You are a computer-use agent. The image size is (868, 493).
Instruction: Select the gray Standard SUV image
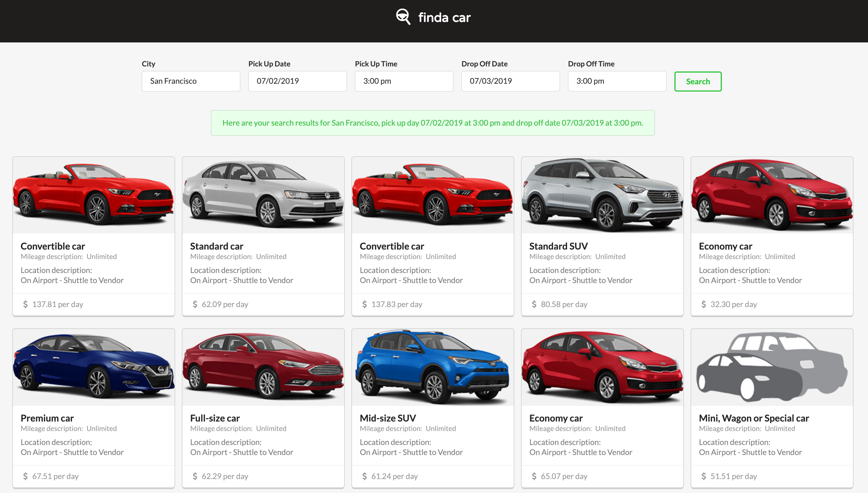(x=602, y=195)
